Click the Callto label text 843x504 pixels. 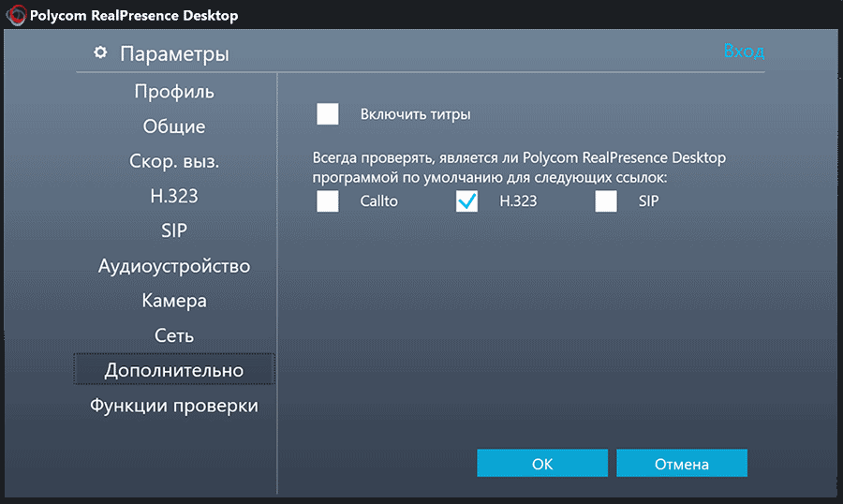pyautogui.click(x=379, y=201)
